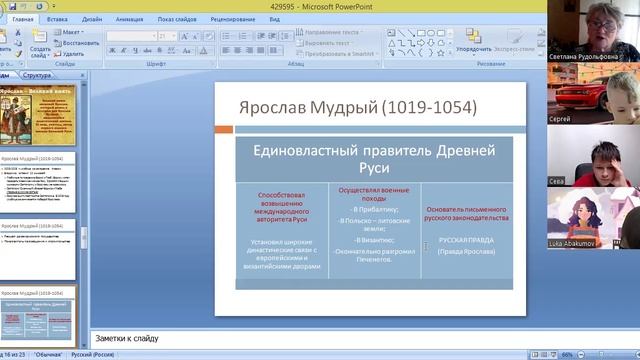640x360 pixels.
Task: Select the triangle shape
Action: (x=391, y=43)
